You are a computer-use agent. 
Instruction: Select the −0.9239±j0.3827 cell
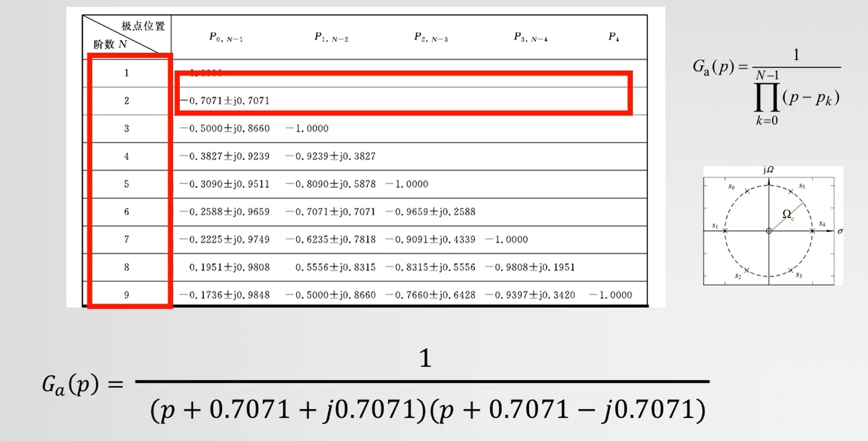[331, 156]
